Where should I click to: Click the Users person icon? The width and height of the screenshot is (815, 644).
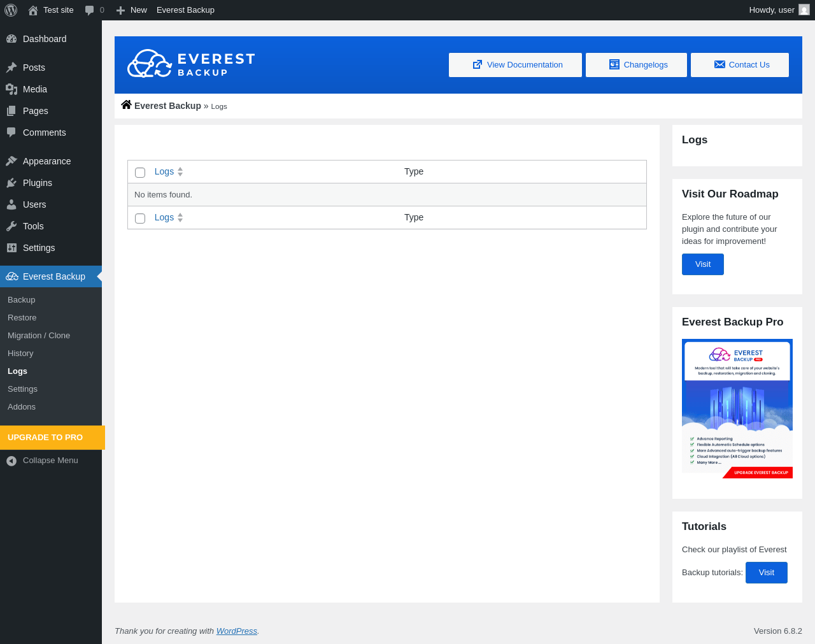11,204
